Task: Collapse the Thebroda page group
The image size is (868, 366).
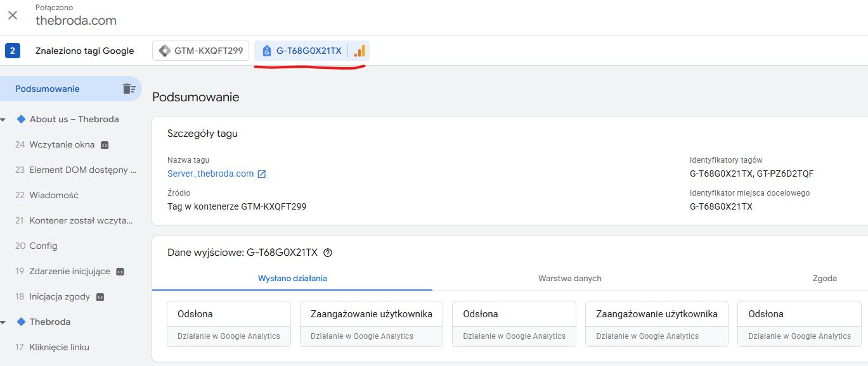Action: pos(4,322)
